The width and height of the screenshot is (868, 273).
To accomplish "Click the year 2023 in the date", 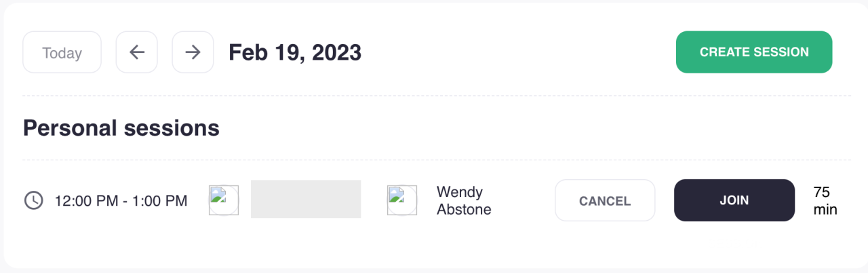I will [x=336, y=52].
